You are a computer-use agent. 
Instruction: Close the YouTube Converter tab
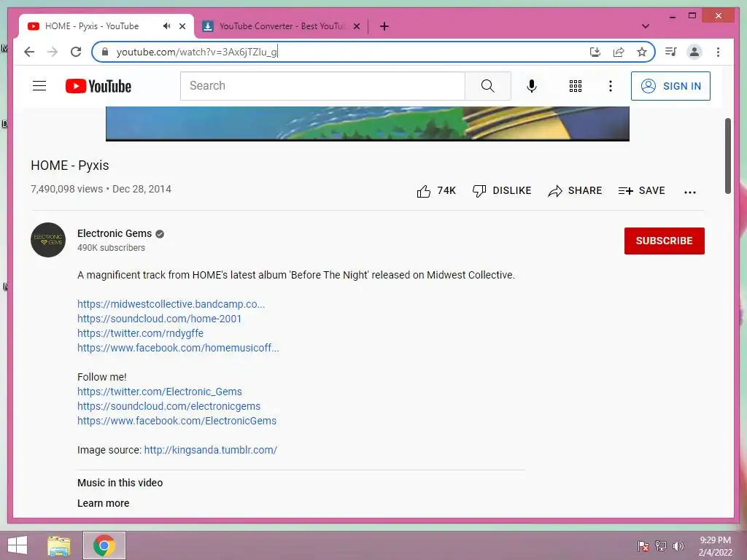coord(356,26)
